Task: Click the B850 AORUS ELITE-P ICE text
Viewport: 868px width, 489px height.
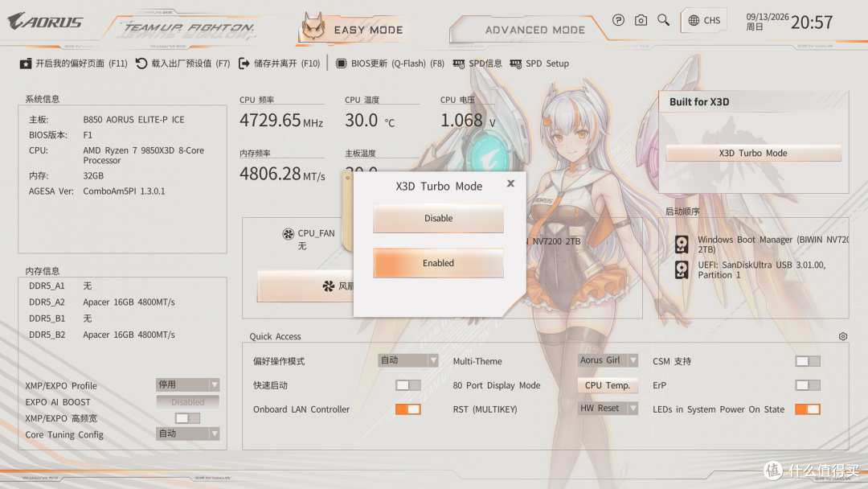Action: click(133, 120)
